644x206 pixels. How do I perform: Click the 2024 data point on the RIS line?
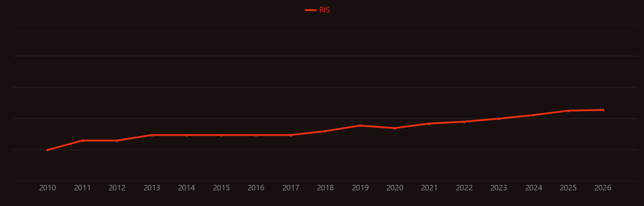pyautogui.click(x=534, y=115)
